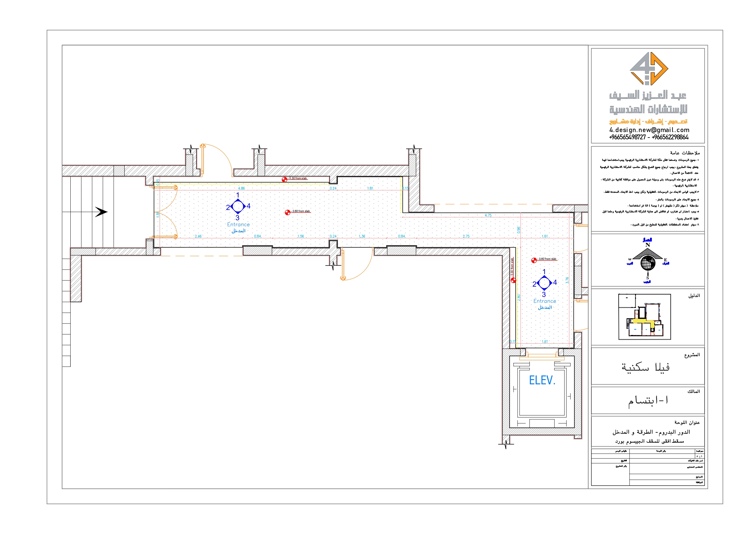Select the red "-0.30 from slab" level marker

click(x=285, y=180)
